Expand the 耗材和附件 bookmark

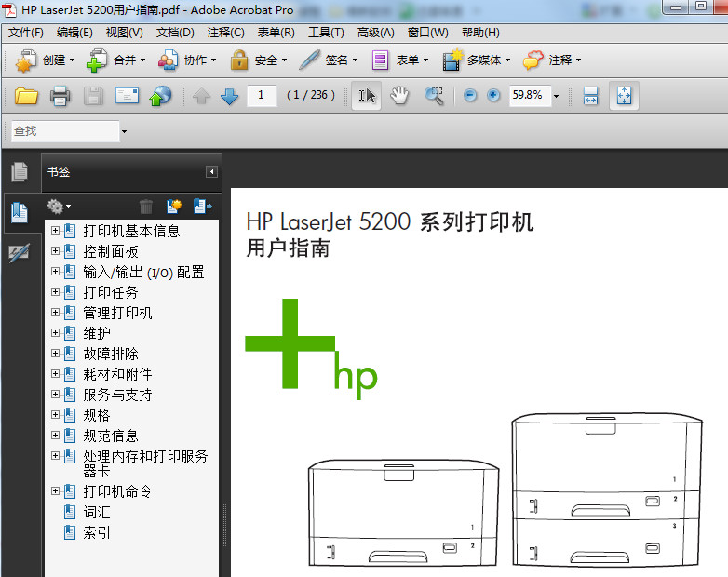(x=55, y=374)
